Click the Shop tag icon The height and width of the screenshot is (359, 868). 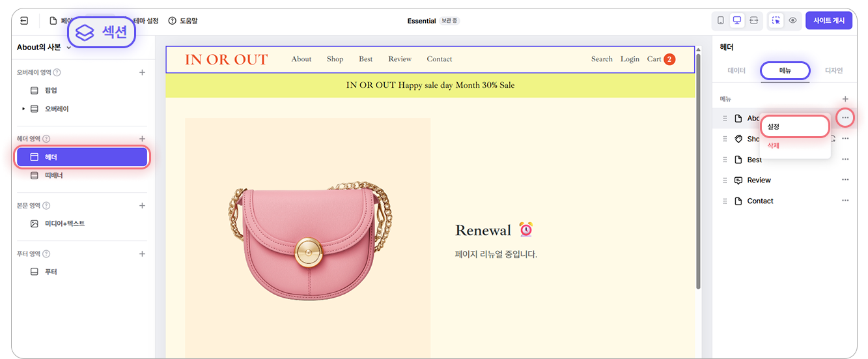click(x=738, y=139)
